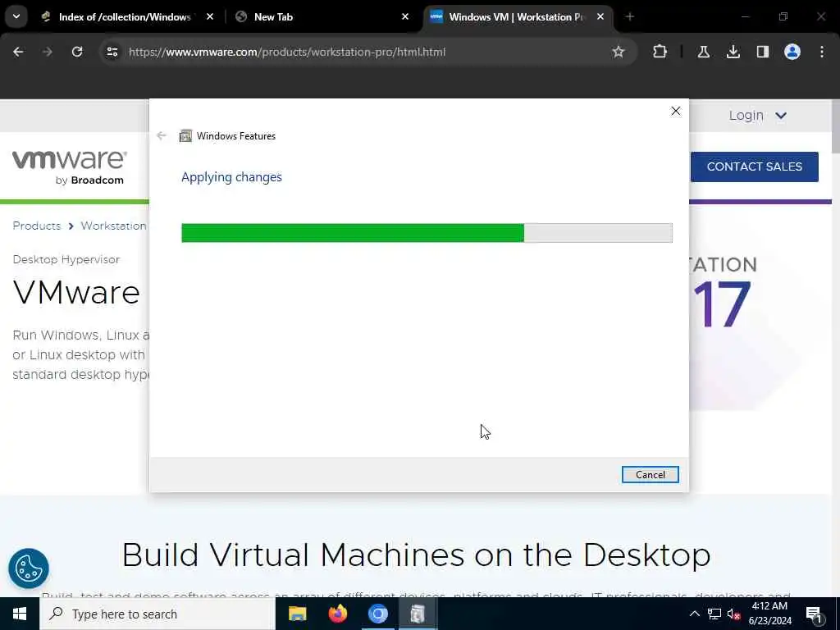Viewport: 840px width, 630px height.
Task: Open the Extensions puzzle icon
Action: click(660, 52)
